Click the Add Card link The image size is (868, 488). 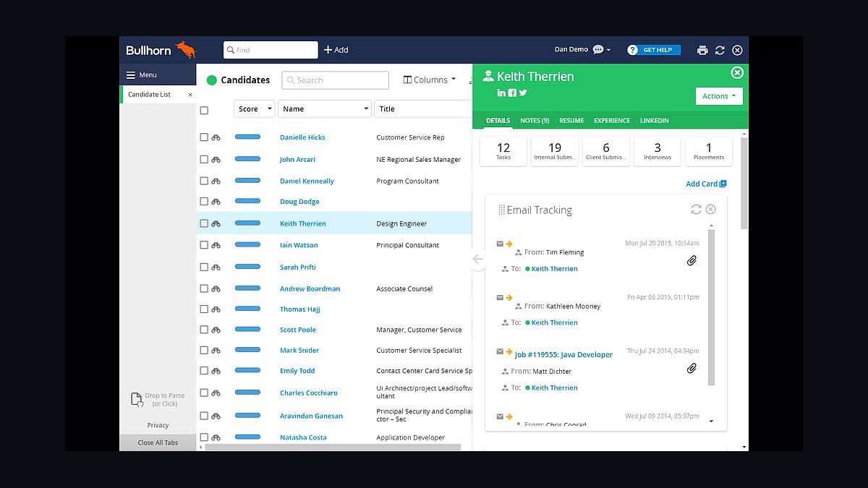coord(706,184)
